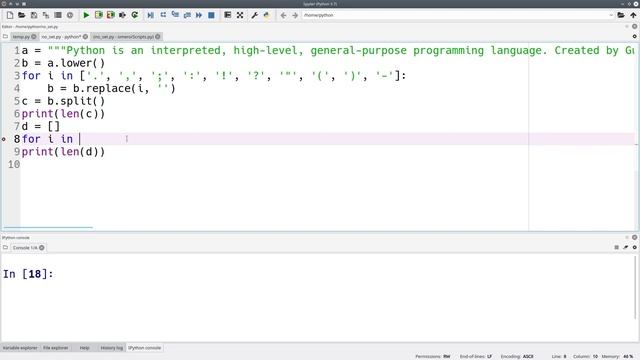Clear console with the pencil icon
Viewport: 640px width, 360px height.
click(x=626, y=247)
